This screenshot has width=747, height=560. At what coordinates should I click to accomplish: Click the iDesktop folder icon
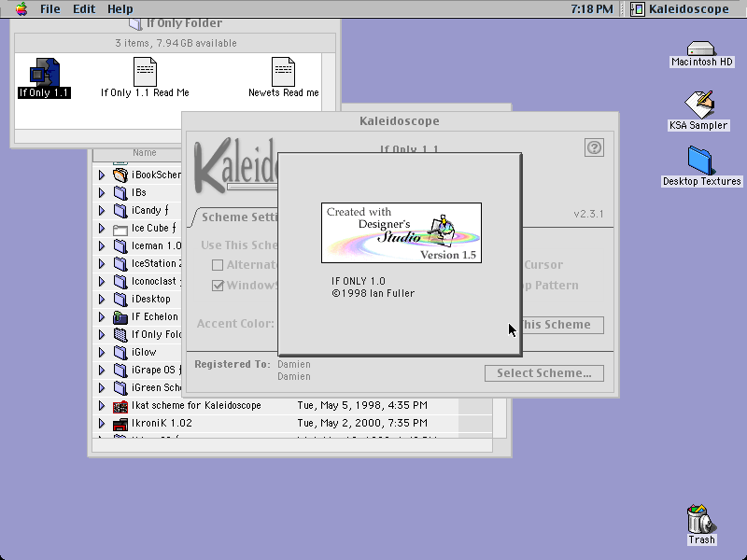120,299
